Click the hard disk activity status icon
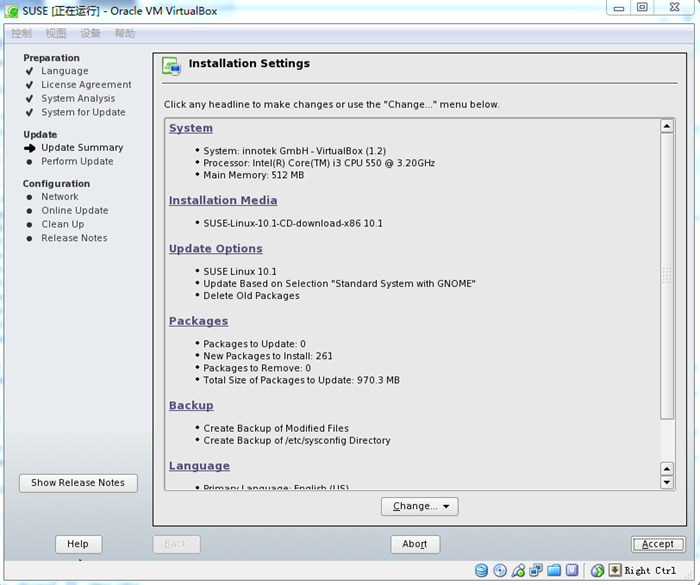700x585 pixels. coord(481,570)
